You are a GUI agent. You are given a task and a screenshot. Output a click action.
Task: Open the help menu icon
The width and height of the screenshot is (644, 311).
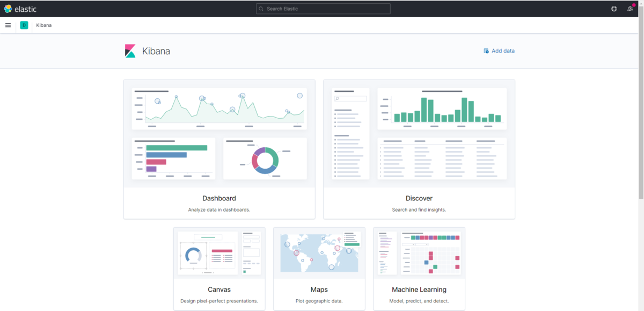[x=614, y=9]
